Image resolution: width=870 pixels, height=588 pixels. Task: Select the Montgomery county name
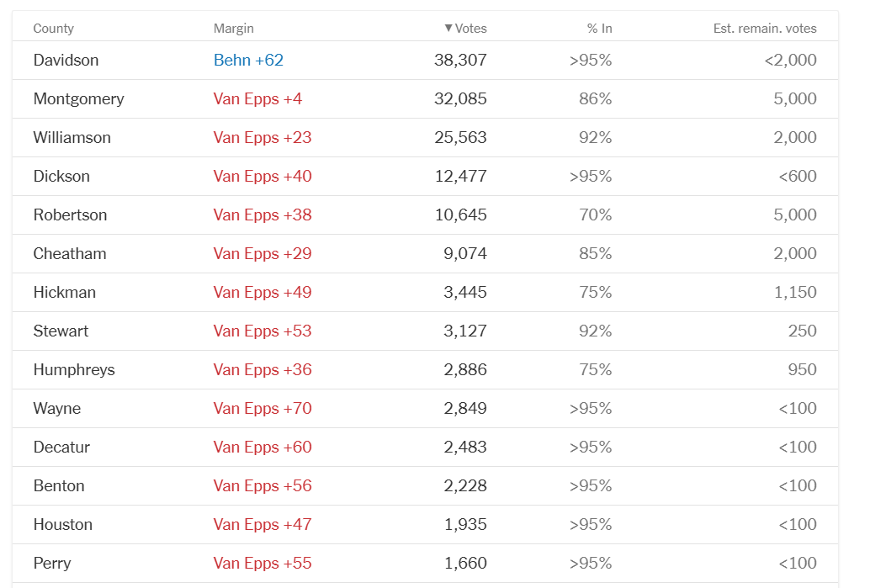click(79, 98)
